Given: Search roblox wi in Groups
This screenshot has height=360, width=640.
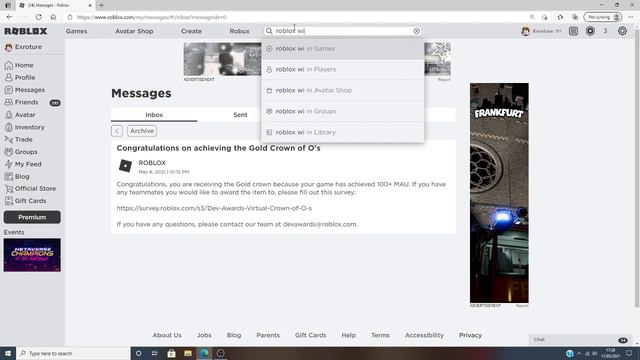Looking at the screenshot, I should pos(342,111).
